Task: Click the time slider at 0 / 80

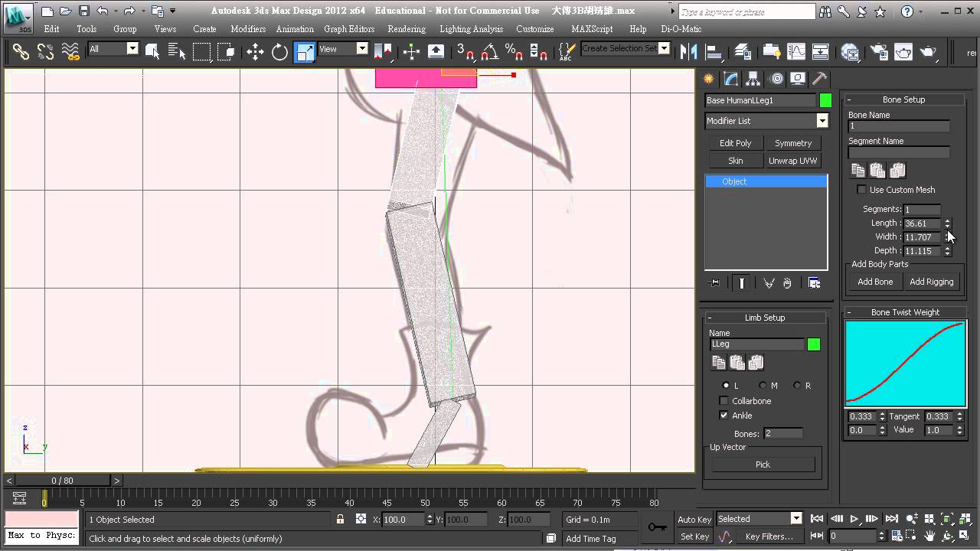Action: click(x=62, y=481)
